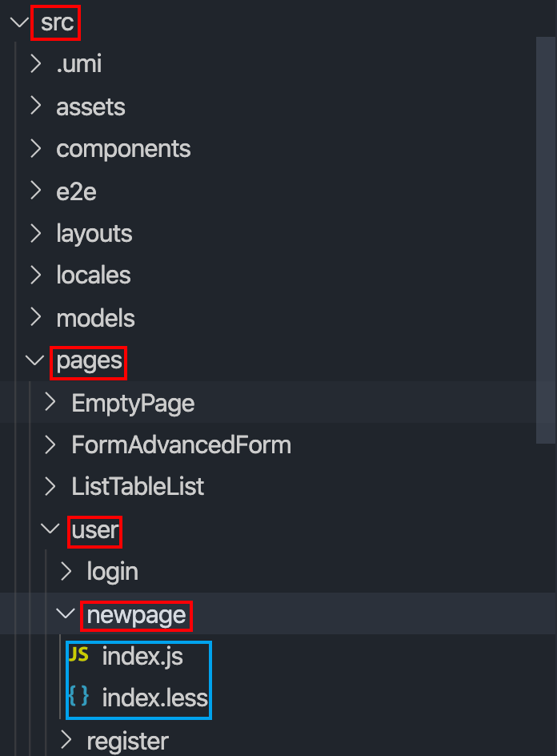Screen dimensions: 557x756
Task: Expand the assets folder arrow
Action: [35, 107]
